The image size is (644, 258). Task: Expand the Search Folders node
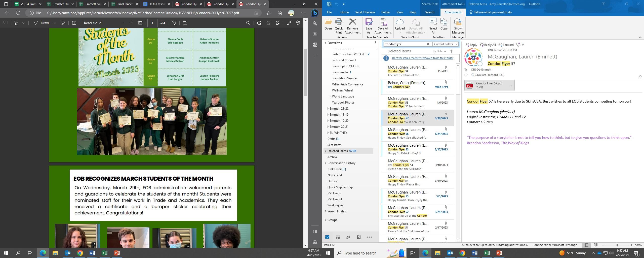pos(326,211)
